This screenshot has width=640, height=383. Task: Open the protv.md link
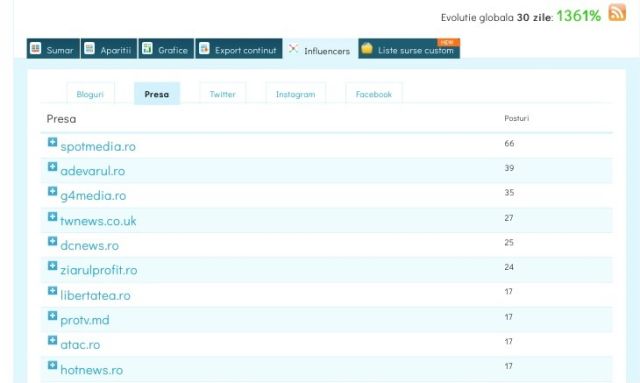click(x=85, y=320)
